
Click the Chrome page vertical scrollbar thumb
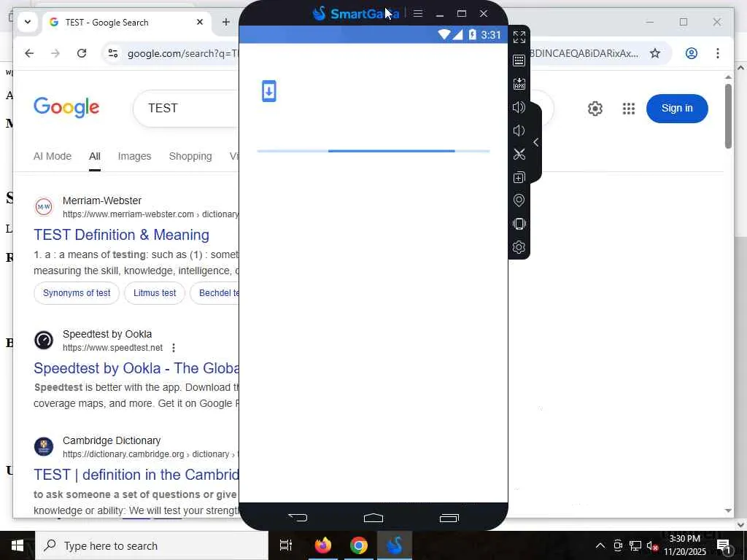[x=728, y=116]
